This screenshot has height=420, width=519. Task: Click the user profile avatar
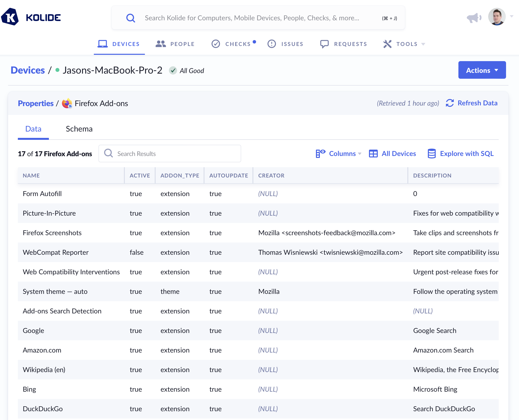click(x=497, y=17)
